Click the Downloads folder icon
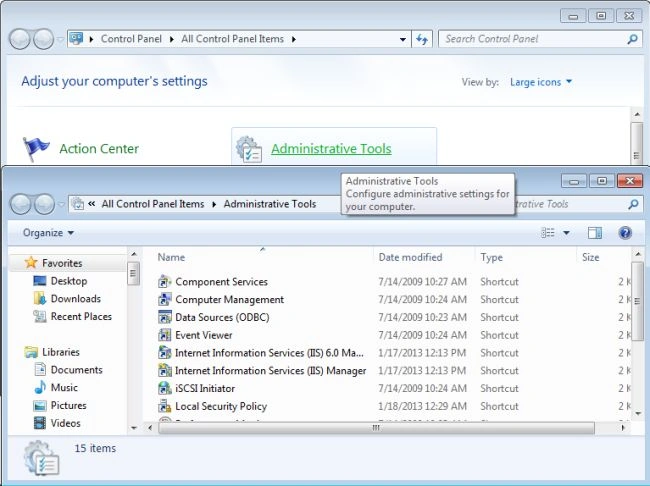 [40, 299]
